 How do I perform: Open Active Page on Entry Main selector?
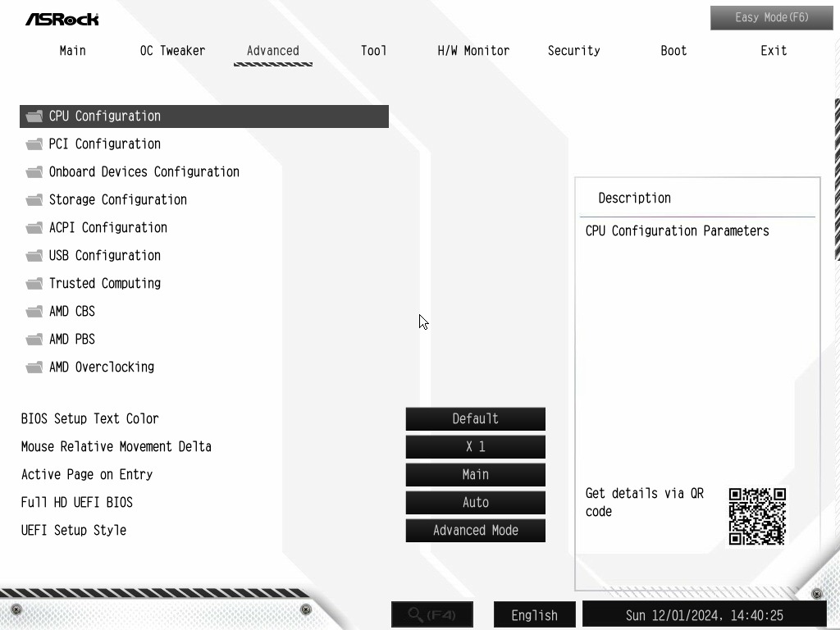click(475, 475)
